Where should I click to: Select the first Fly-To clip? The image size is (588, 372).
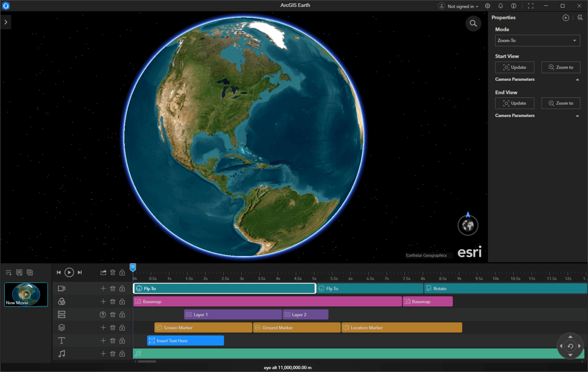224,288
